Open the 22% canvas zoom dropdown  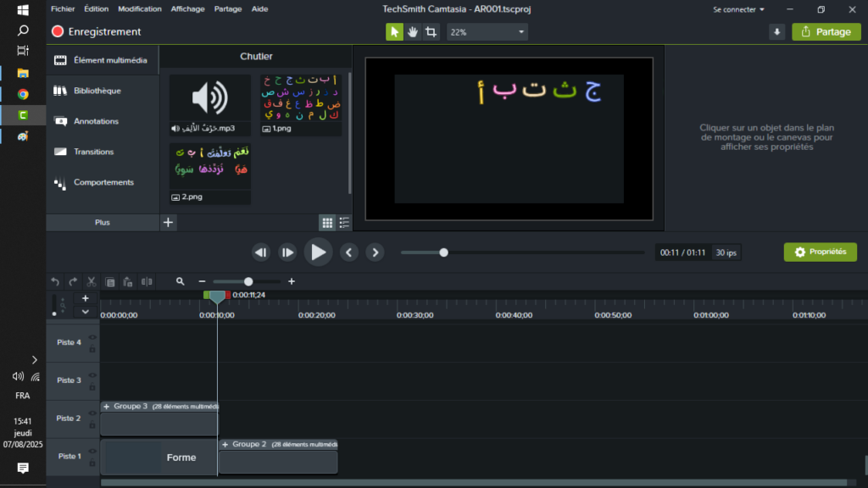point(487,32)
